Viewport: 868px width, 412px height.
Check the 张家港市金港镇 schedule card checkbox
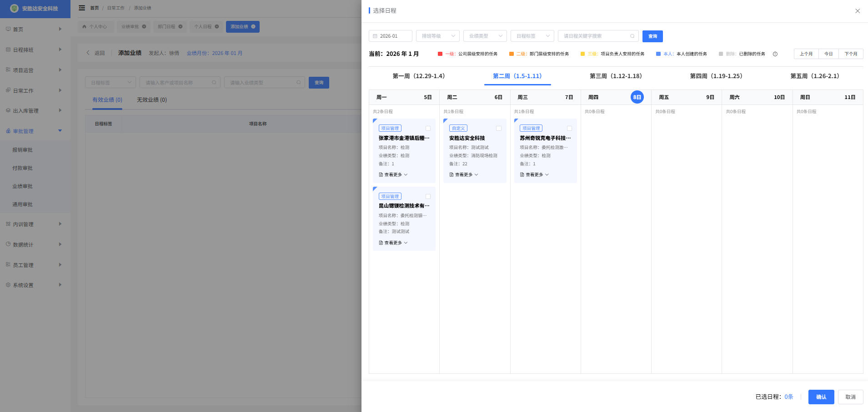pos(428,129)
